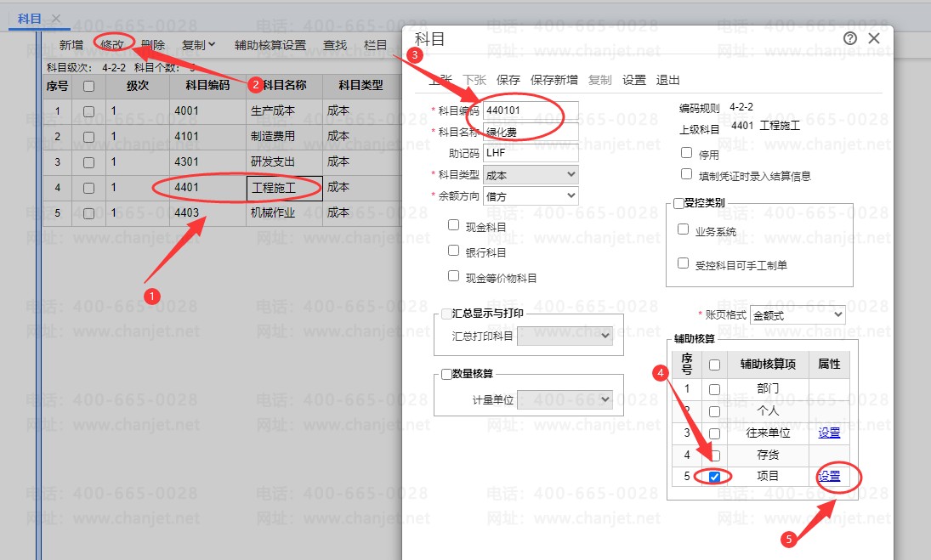The width and height of the screenshot is (931, 560).
Task: Open the 复制 dropdown in toolbar
Action: click(198, 44)
